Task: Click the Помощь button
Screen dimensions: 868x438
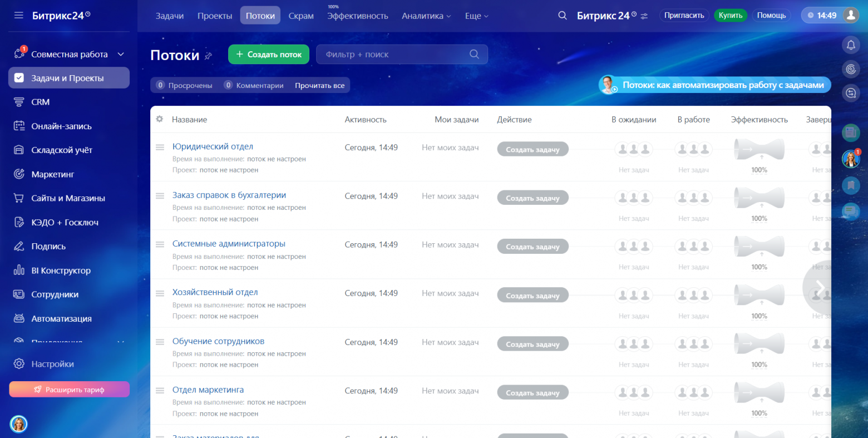Action: click(772, 16)
